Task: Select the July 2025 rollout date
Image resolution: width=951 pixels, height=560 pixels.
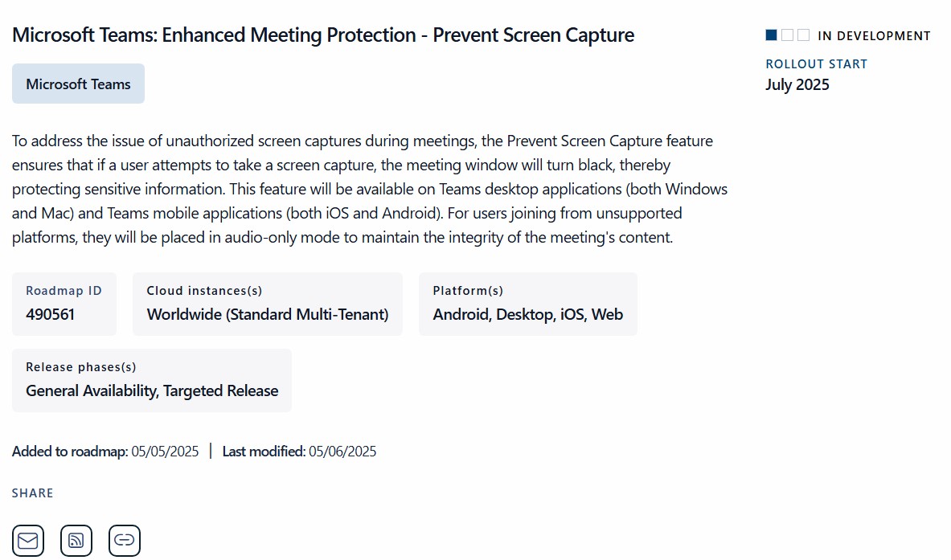Action: (x=797, y=84)
